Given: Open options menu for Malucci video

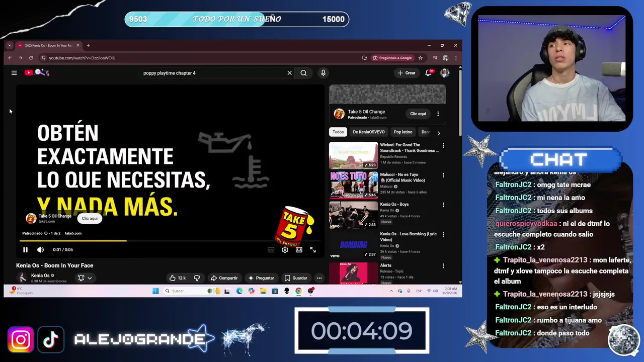Looking at the screenshot, I should pyautogui.click(x=443, y=175).
